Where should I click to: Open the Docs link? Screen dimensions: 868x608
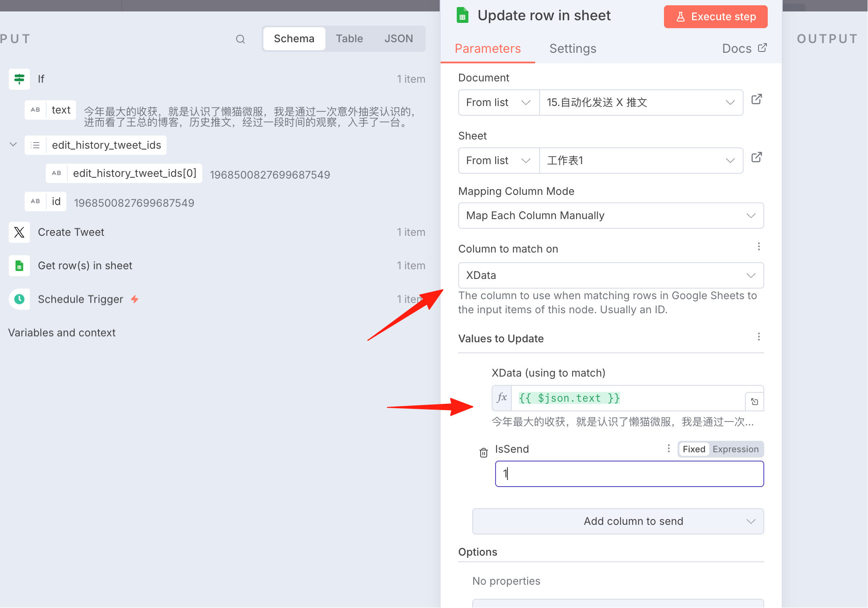pyautogui.click(x=744, y=48)
